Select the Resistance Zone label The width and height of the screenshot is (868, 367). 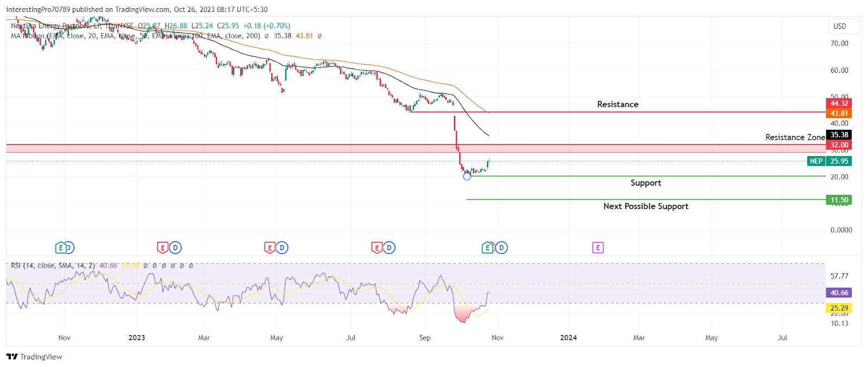click(795, 137)
